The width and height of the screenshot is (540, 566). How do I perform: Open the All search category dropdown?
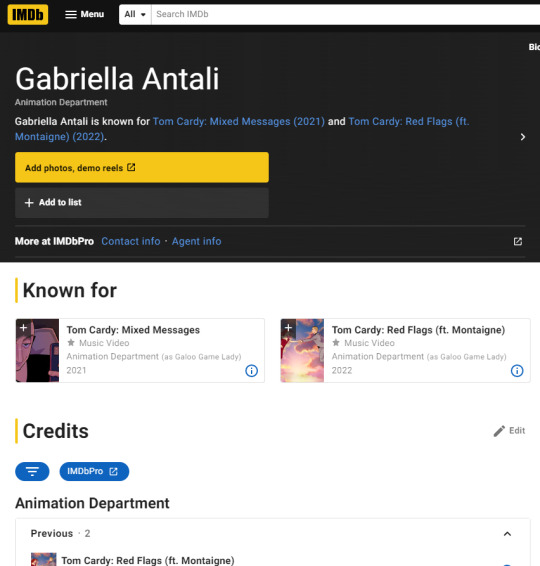click(x=135, y=14)
